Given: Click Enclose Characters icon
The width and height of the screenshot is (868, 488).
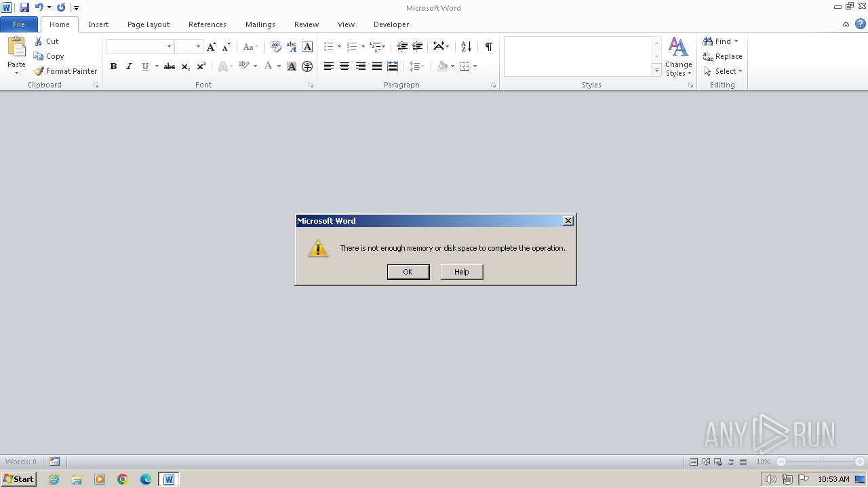Looking at the screenshot, I should [x=307, y=66].
